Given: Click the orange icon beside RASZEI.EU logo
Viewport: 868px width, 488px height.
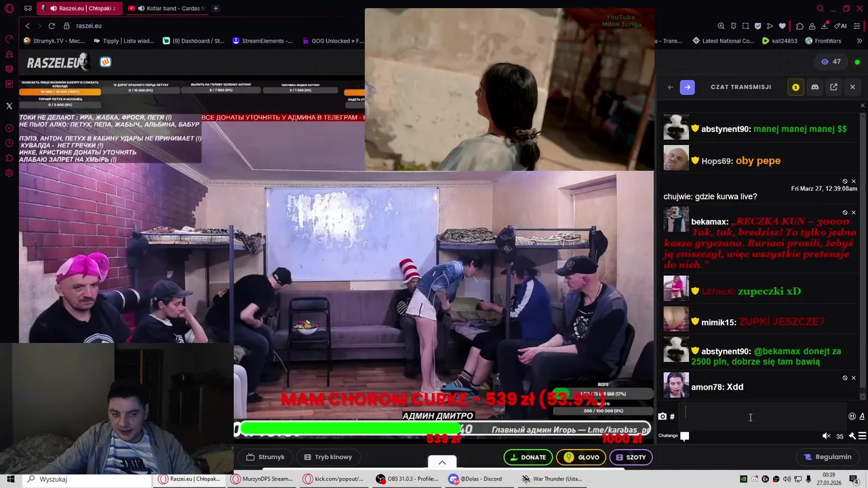Looking at the screenshot, I should [x=105, y=62].
